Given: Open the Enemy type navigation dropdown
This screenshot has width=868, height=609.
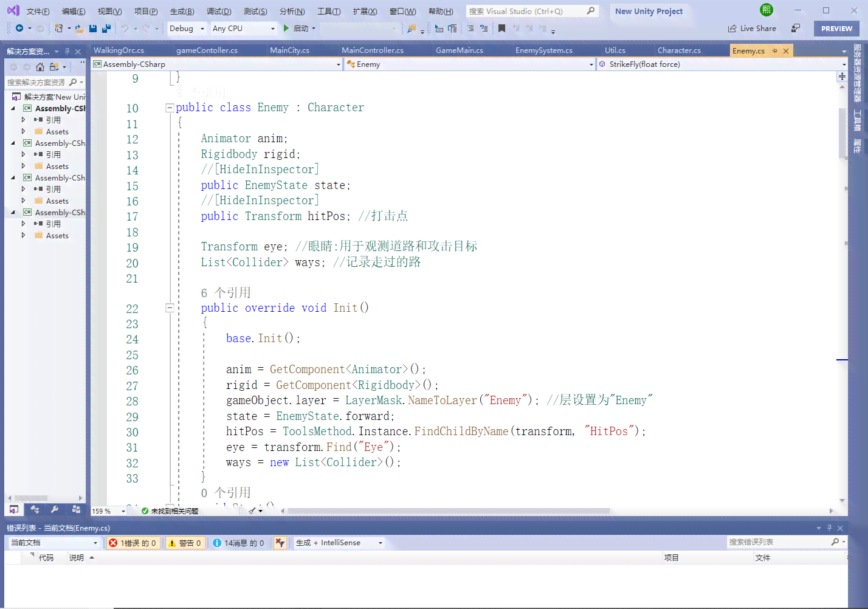Looking at the screenshot, I should click(470, 64).
